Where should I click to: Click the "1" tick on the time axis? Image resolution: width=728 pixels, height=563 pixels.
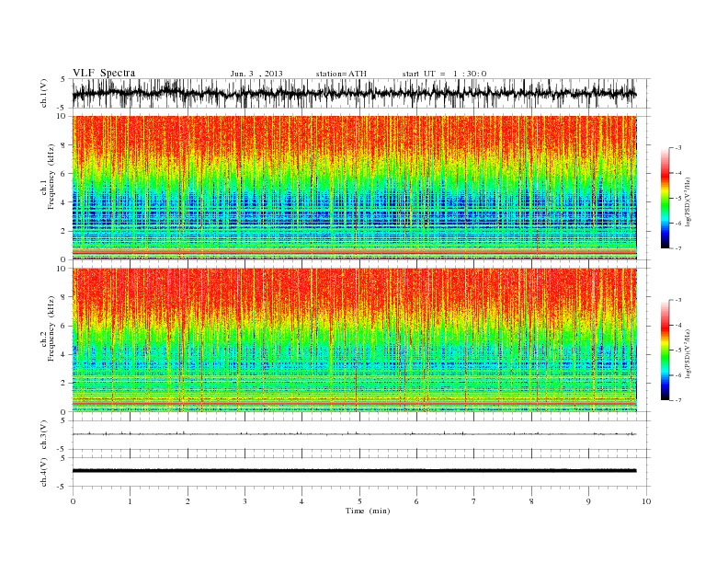(130, 501)
